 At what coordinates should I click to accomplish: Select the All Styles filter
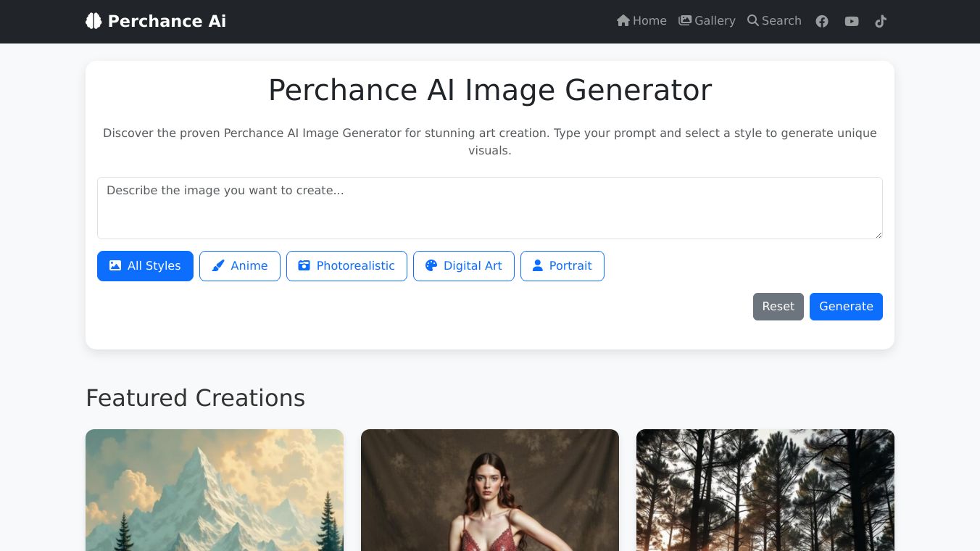[x=145, y=266]
